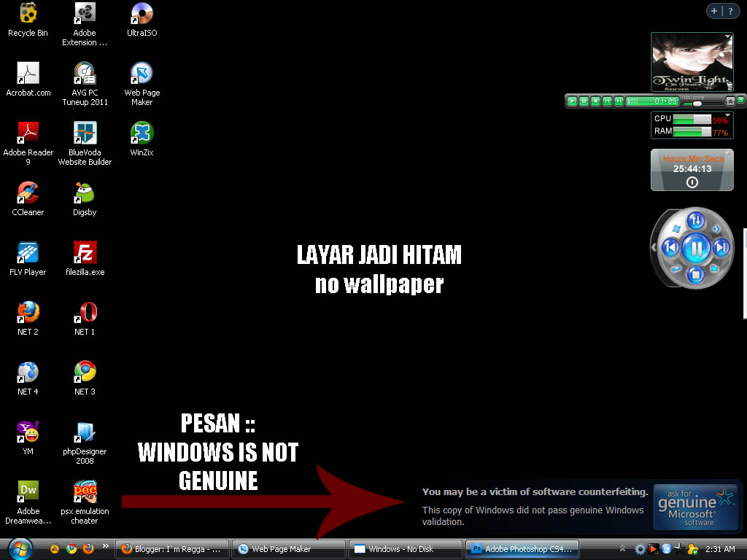Open Firefox from the quick launch bar

88,549
